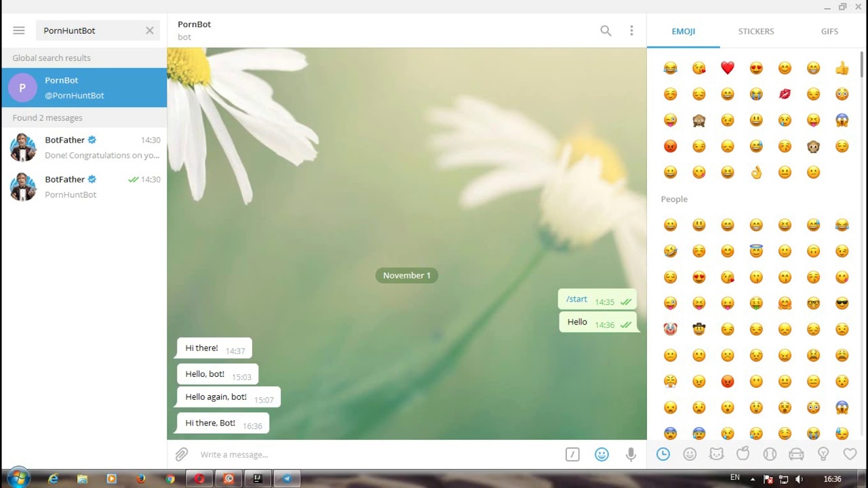
Task: Click the Telegram taskbar icon
Action: pos(287,479)
